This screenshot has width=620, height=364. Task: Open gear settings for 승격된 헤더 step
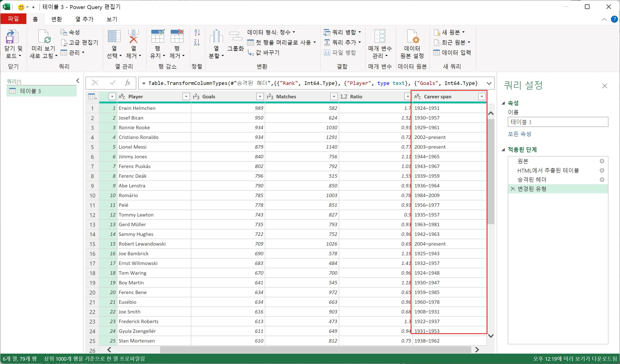pos(602,180)
